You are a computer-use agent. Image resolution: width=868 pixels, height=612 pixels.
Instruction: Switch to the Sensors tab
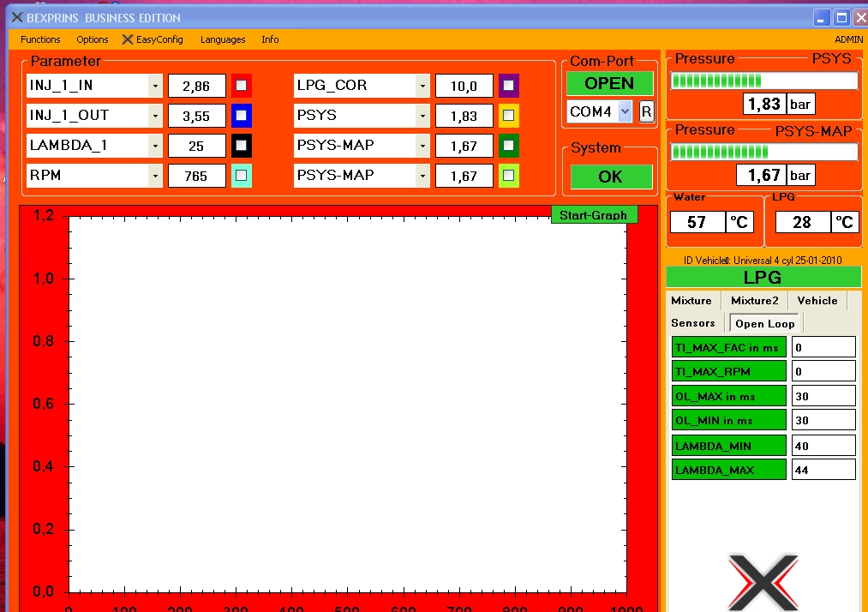(693, 323)
